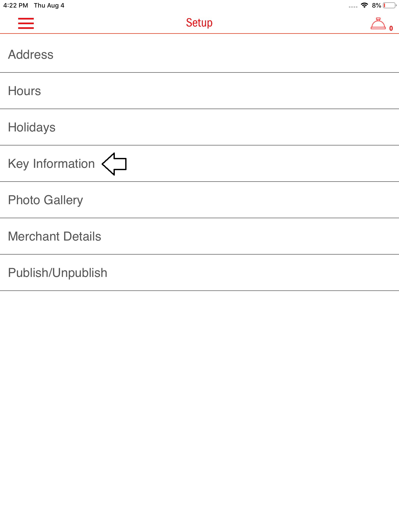
Task: Select Key Information entry
Action: point(51,164)
